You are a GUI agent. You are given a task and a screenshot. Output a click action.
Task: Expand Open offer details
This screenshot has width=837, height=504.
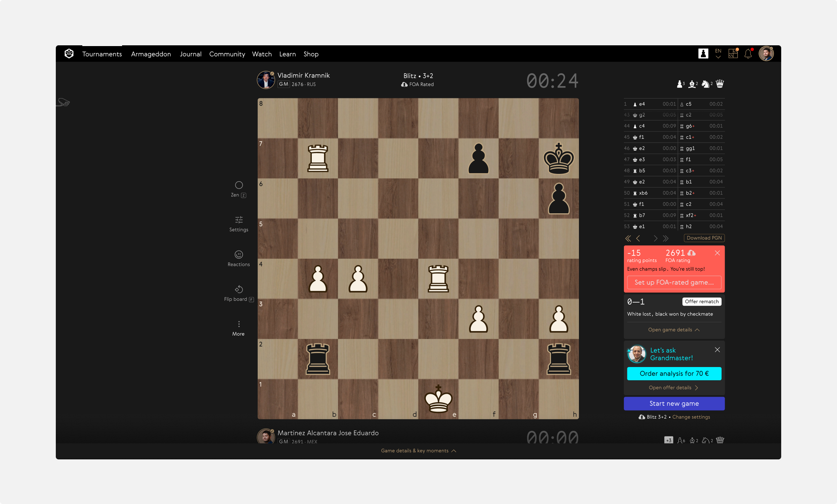(673, 388)
